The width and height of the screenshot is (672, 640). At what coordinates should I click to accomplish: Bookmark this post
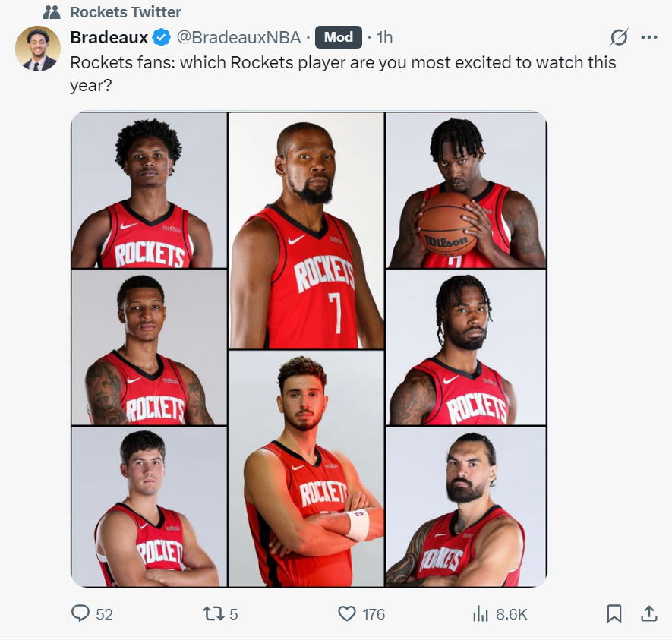click(x=614, y=613)
